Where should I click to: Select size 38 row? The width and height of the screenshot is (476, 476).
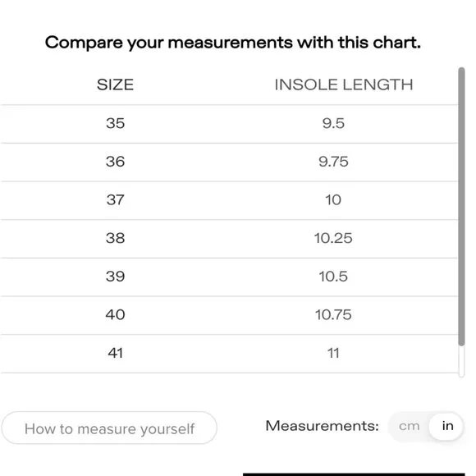click(x=229, y=239)
